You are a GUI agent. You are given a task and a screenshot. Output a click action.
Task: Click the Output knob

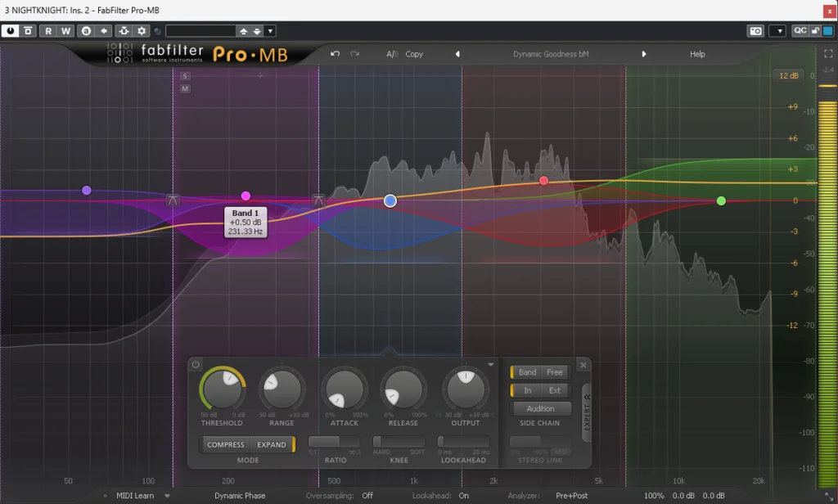(466, 389)
